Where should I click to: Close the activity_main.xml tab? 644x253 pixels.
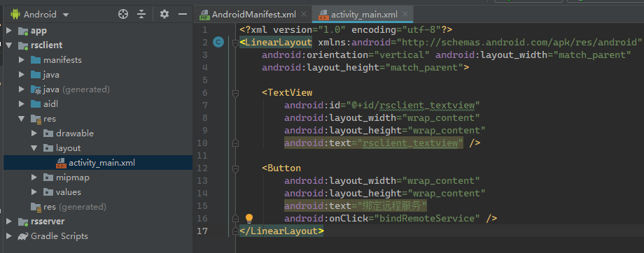[405, 14]
